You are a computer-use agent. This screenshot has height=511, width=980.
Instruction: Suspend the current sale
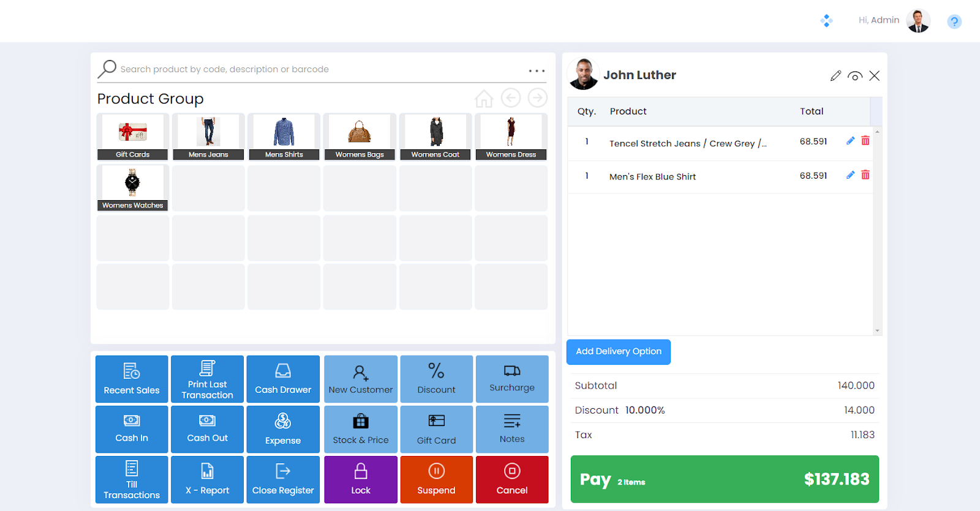click(x=436, y=479)
